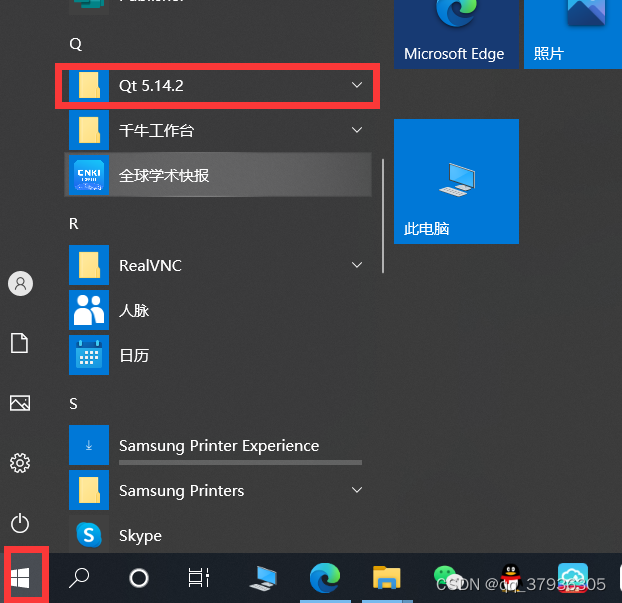Viewport: 622px width, 603px height.
Task: Open Task View on taskbar
Action: click(x=199, y=578)
